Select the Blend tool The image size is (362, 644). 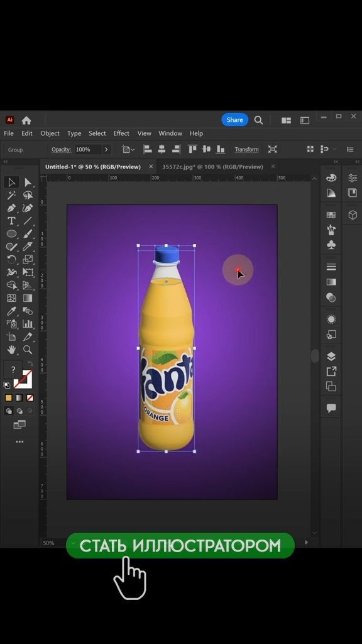28,311
